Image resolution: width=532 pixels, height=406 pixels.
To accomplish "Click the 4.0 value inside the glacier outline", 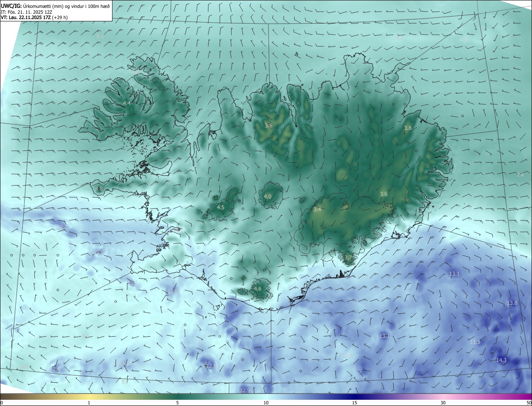I will point(268,197).
